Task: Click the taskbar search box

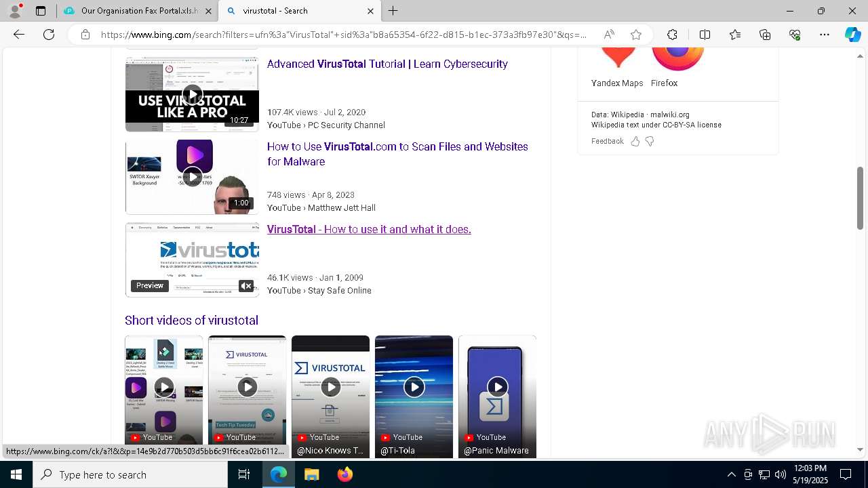Action: (130, 474)
